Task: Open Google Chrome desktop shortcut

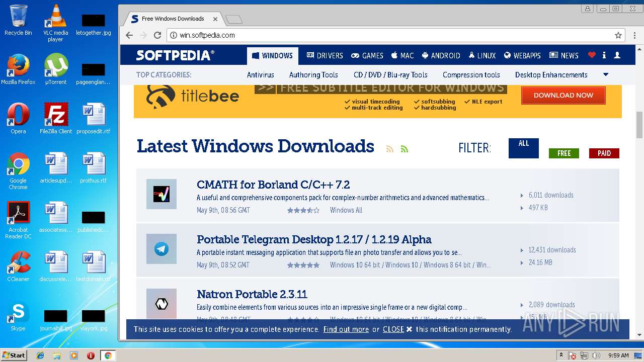Action: (x=18, y=171)
